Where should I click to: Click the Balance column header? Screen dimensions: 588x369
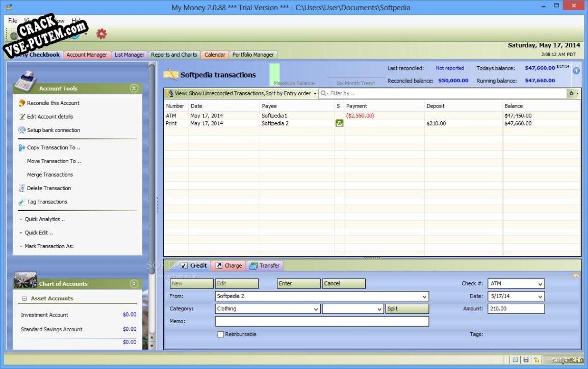point(542,106)
